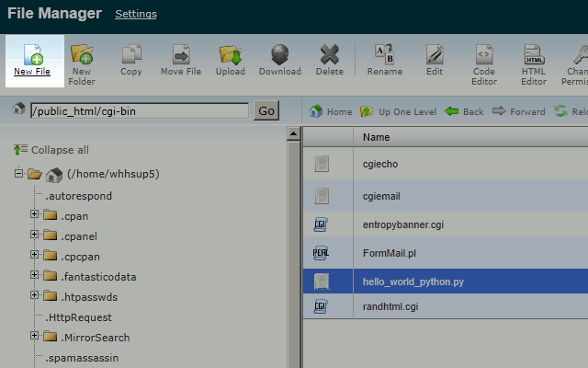Click the directory path input field
The width and height of the screenshot is (588, 368).
(139, 111)
